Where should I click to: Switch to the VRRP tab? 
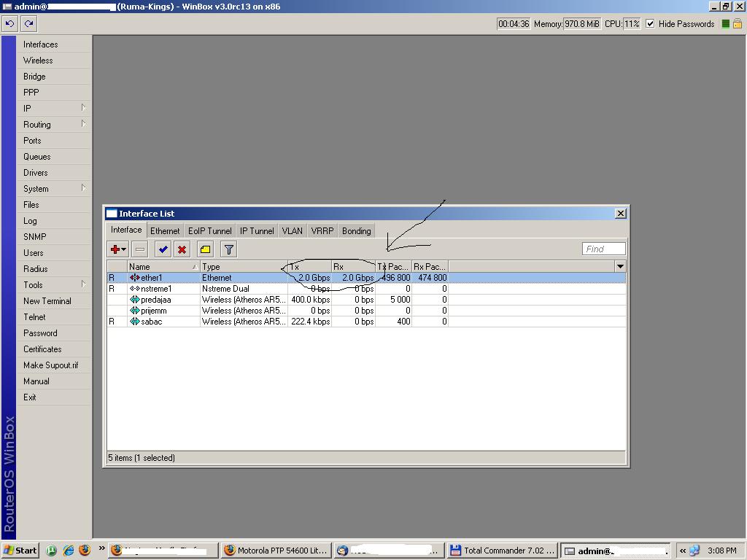[322, 231]
